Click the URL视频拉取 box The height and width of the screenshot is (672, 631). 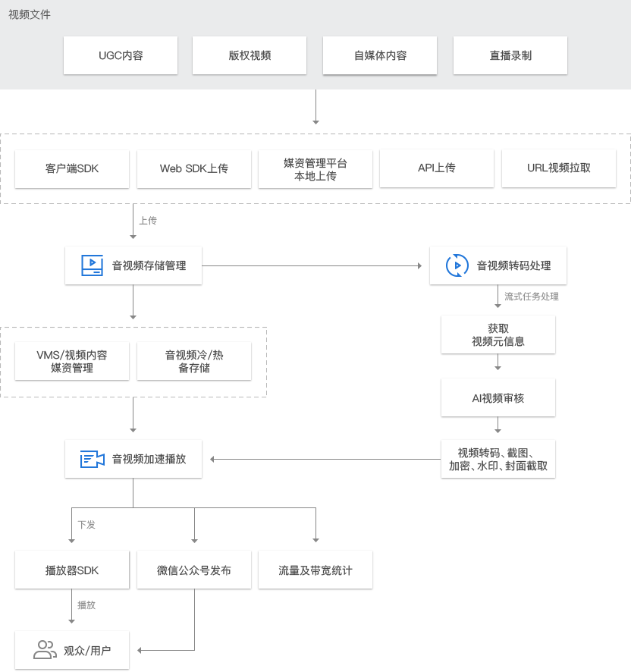pos(559,168)
